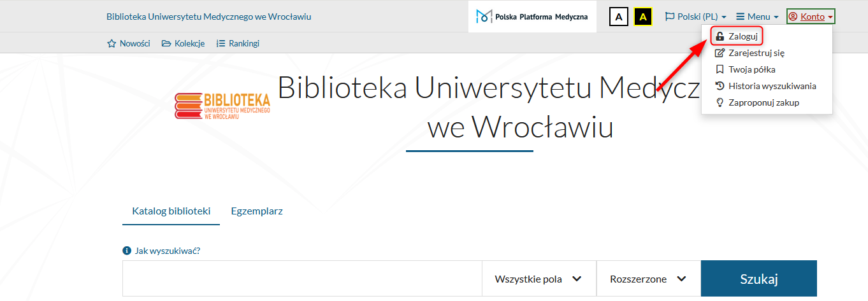Click the Polska Platforma Medyczna logo

[x=532, y=17]
